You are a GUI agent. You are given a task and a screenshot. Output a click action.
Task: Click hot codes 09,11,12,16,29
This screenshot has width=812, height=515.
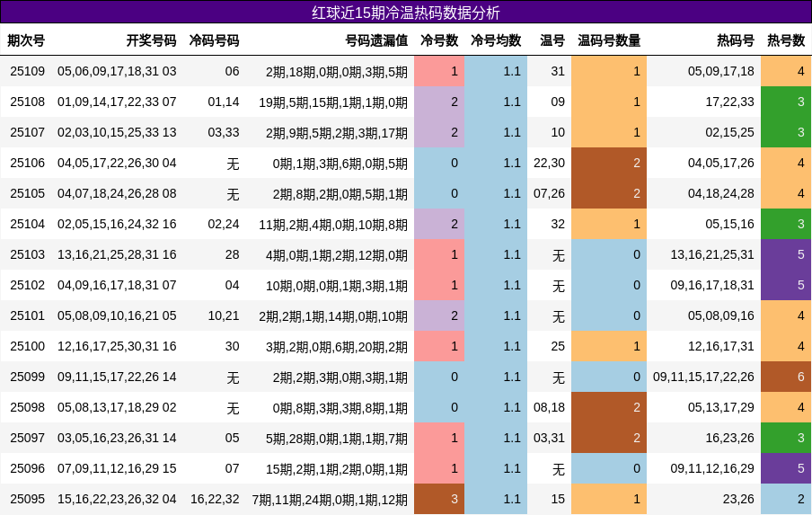[712, 468]
